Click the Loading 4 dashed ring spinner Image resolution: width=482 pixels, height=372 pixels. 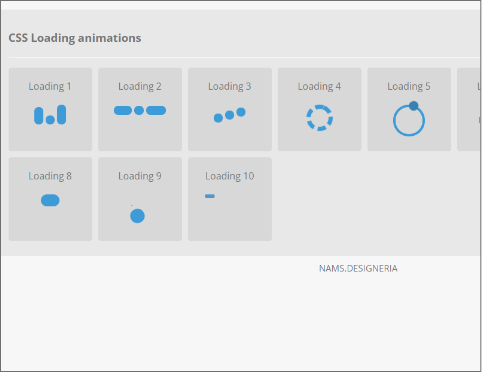tap(320, 118)
